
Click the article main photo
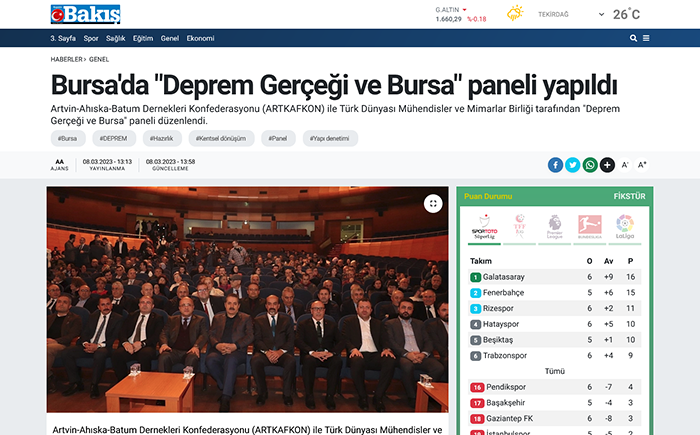tap(247, 299)
